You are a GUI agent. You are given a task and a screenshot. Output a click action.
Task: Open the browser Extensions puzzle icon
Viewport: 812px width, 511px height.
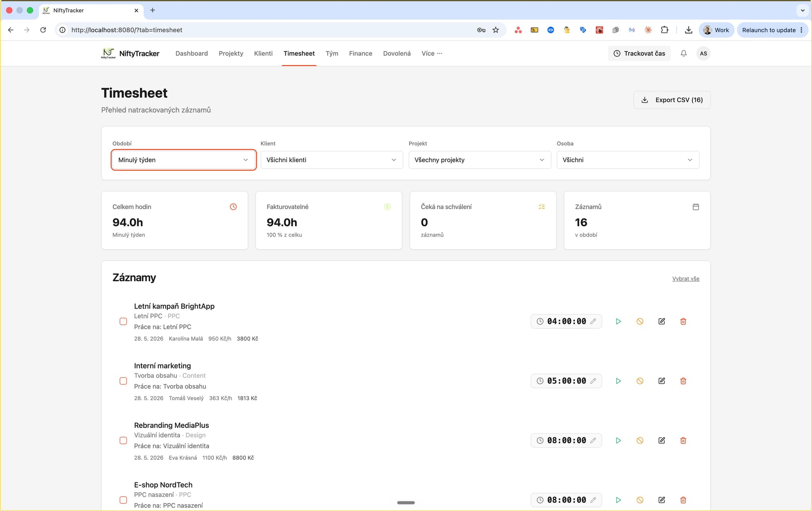click(665, 30)
